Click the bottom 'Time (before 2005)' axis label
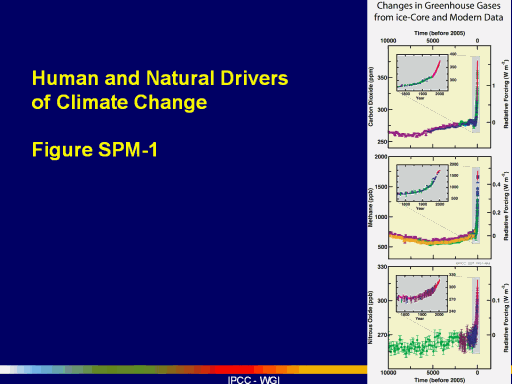Screen dimensions: 512x384 [439, 380]
